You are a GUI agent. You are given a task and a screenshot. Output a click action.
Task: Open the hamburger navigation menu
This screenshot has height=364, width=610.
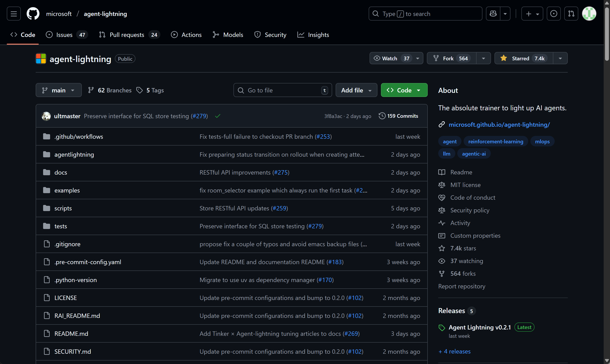pos(14,14)
